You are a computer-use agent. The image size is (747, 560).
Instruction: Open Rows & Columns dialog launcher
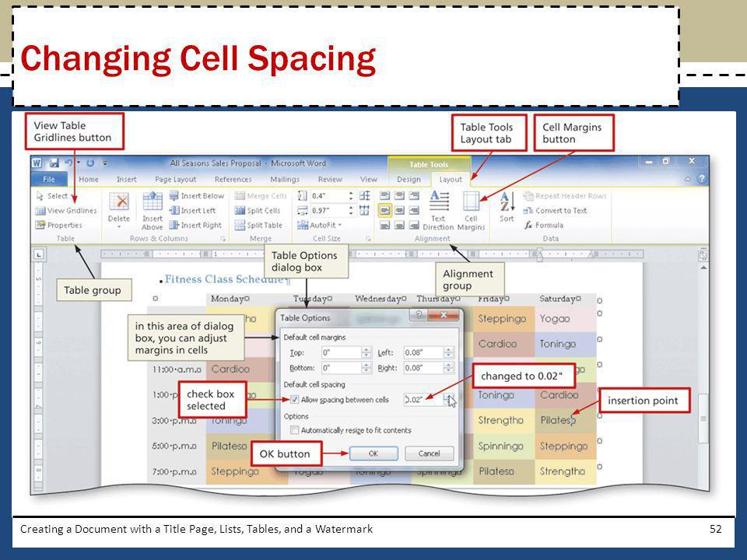click(223, 239)
